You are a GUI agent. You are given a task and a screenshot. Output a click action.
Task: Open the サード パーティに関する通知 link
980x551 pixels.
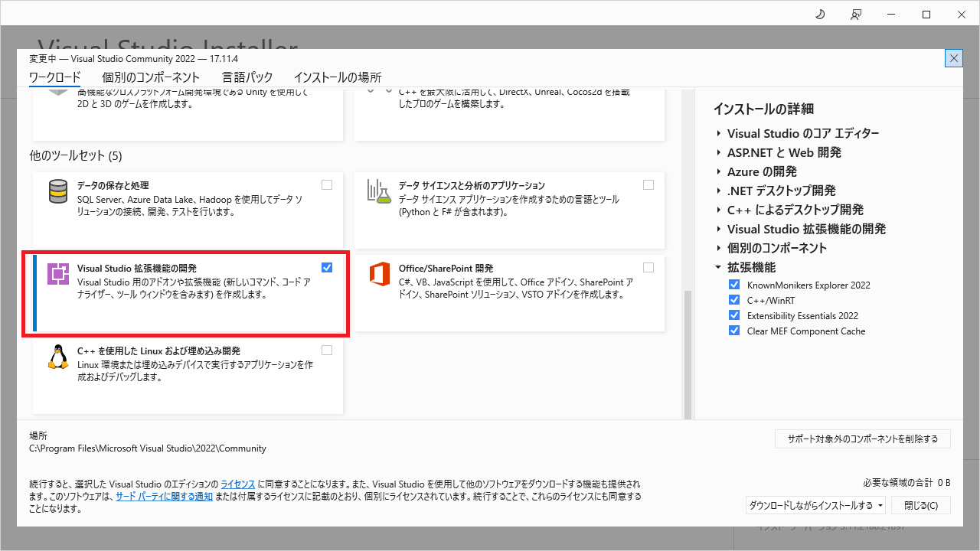click(x=164, y=496)
